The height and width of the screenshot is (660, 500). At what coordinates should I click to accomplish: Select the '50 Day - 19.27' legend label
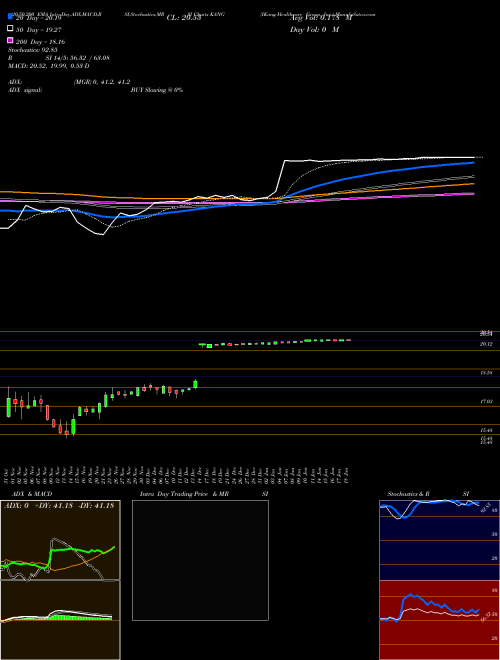pyautogui.click(x=41, y=30)
